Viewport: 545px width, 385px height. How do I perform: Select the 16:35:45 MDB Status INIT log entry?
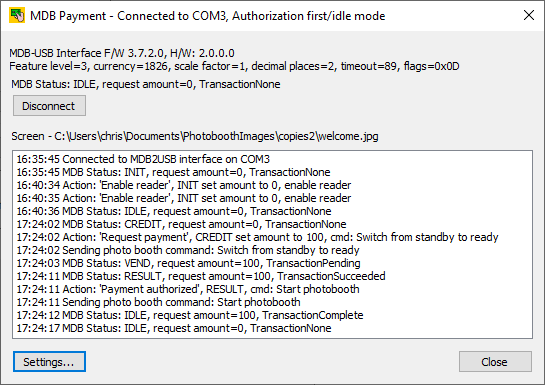click(x=173, y=172)
